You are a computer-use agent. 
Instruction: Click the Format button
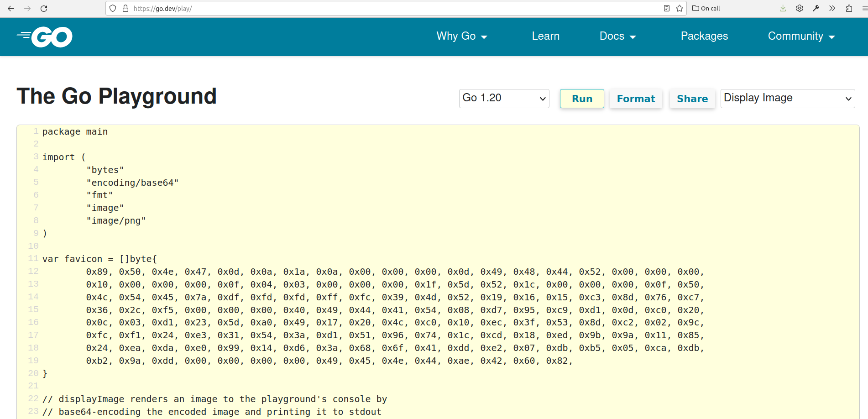coord(636,99)
